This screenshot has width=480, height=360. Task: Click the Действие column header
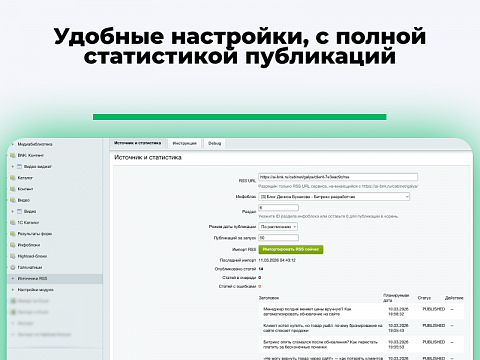pos(454,298)
